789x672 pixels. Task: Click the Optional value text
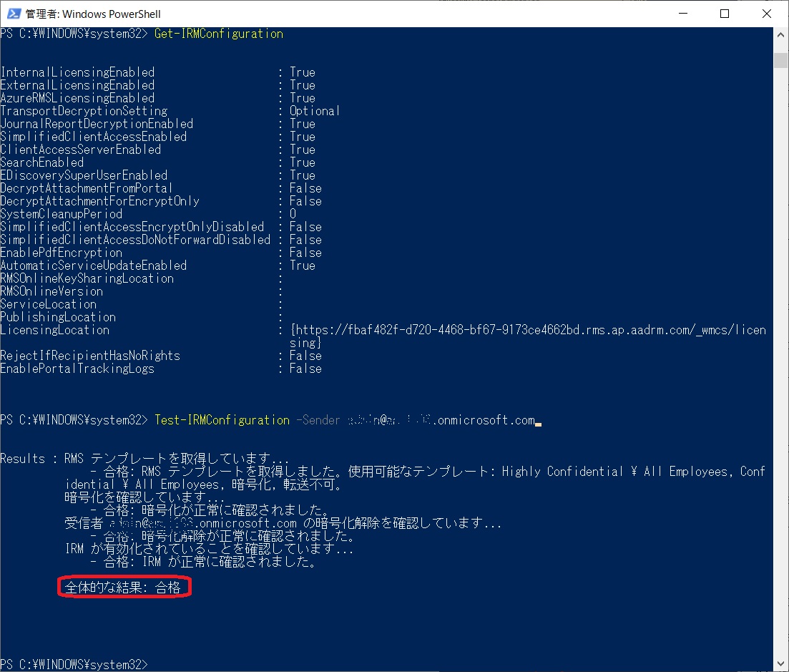click(x=315, y=111)
